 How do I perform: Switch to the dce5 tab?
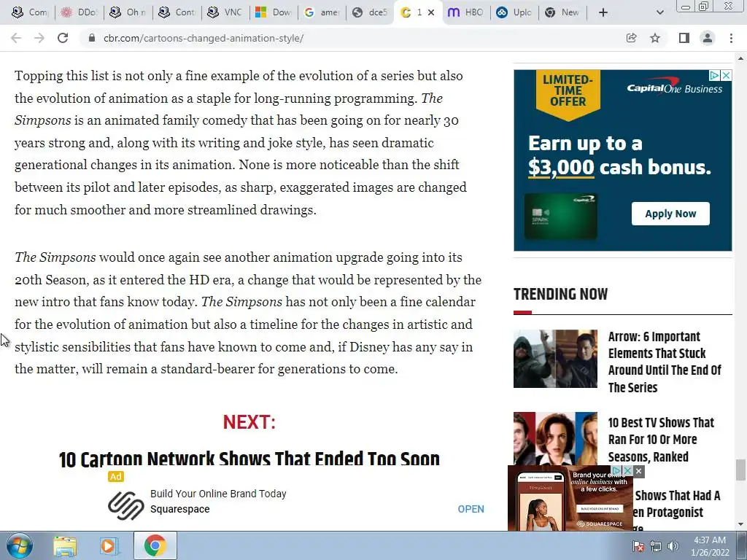click(370, 12)
